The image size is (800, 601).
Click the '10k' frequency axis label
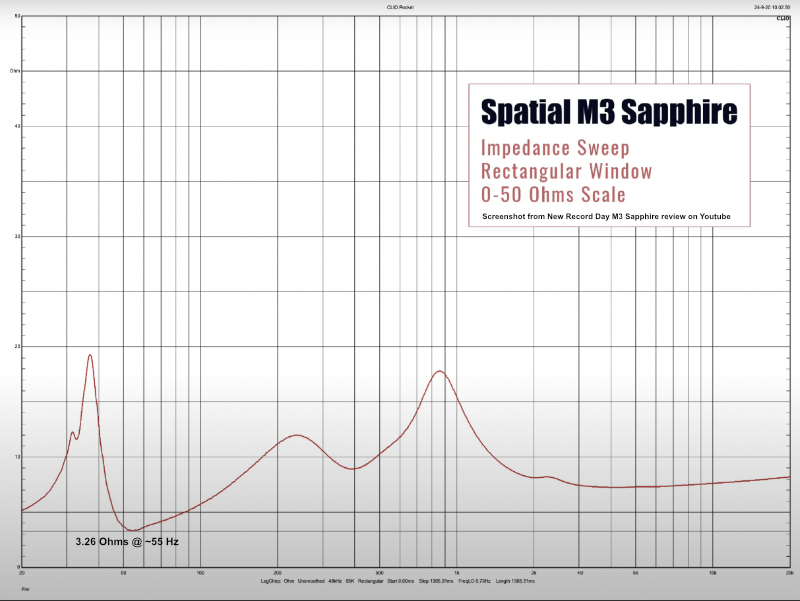point(712,573)
